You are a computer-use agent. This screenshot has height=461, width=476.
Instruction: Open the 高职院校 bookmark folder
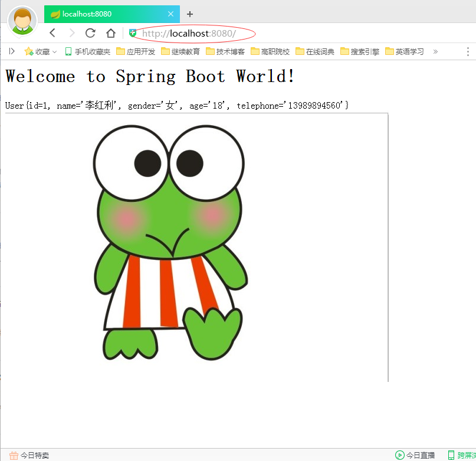[x=270, y=52]
